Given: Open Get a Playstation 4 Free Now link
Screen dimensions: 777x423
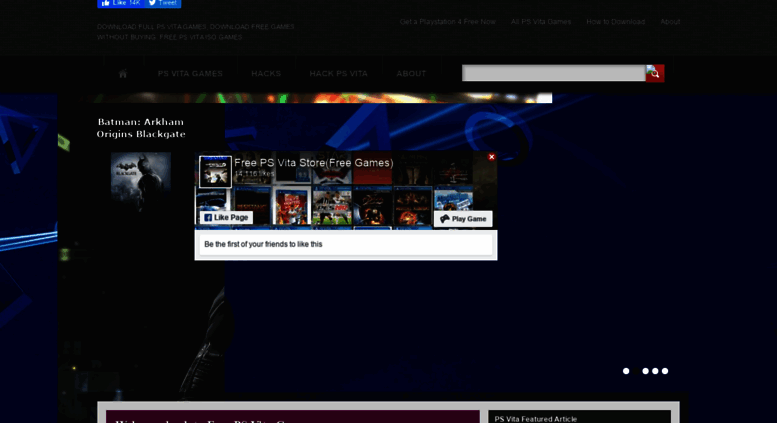Looking at the screenshot, I should [x=447, y=22].
